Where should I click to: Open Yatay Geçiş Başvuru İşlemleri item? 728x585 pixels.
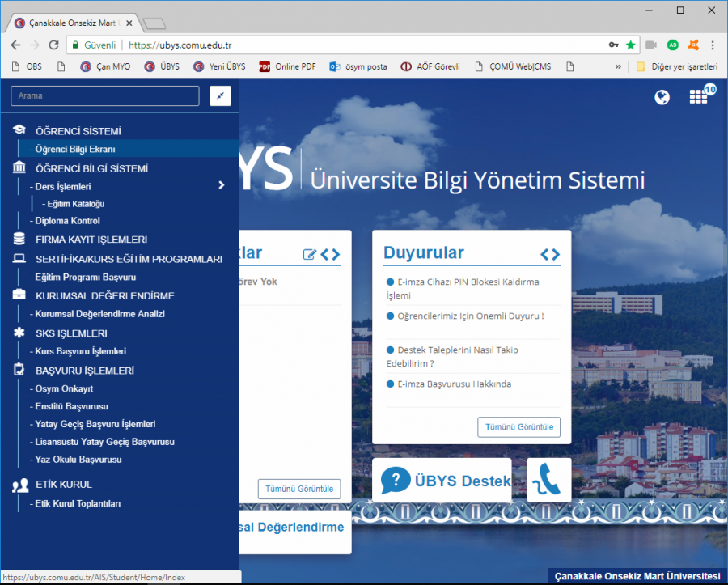tap(95, 424)
